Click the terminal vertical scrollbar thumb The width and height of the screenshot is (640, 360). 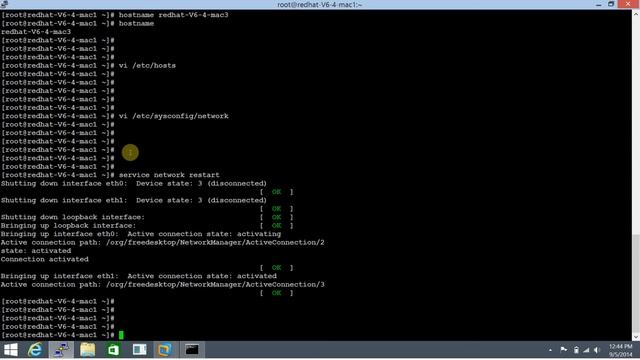click(x=636, y=284)
